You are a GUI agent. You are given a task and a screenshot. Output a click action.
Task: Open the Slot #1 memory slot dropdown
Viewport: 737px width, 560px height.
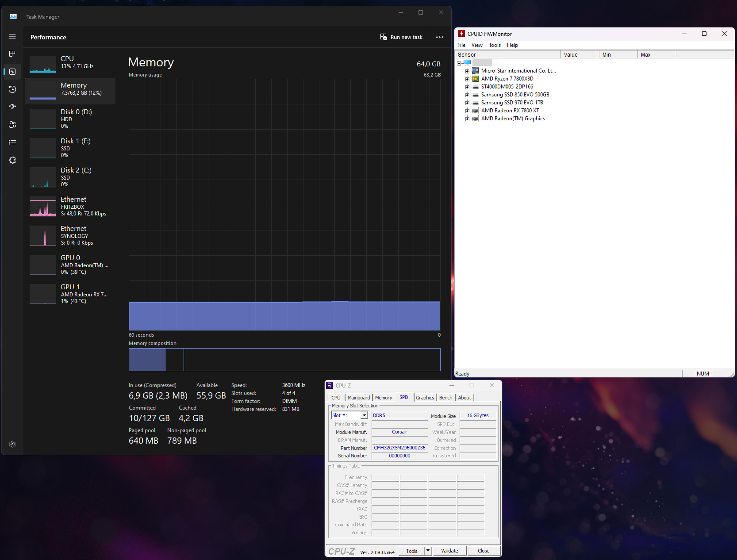(x=349, y=415)
